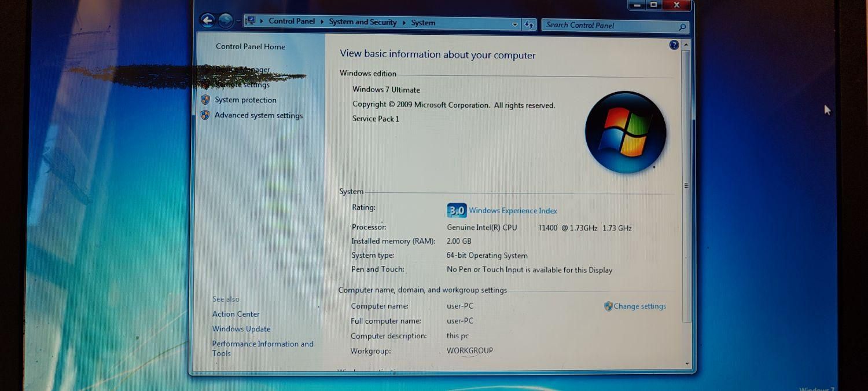Click the 3.0 rating badge
Viewport: 868px width, 391px height.
(x=457, y=210)
